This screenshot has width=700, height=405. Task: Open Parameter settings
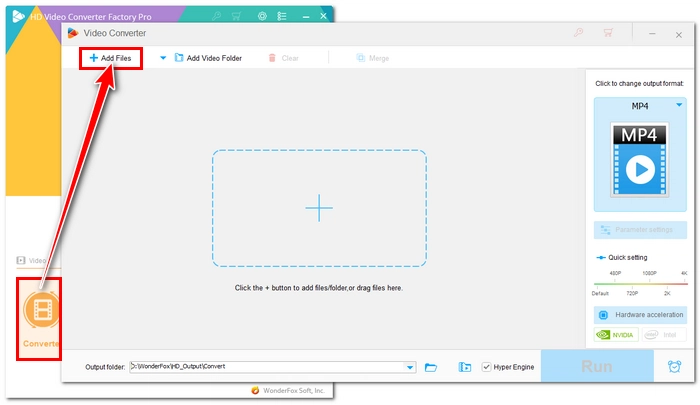pos(640,230)
